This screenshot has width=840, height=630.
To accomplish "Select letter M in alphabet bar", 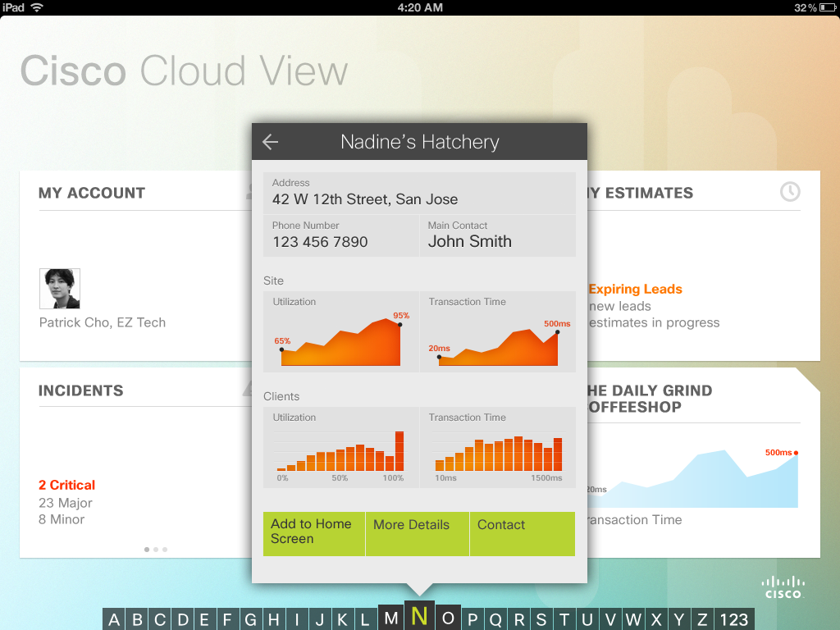I will 391,618.
